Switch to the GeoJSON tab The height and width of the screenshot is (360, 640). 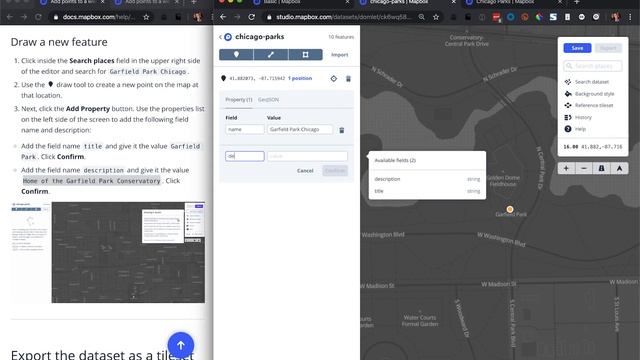(268, 100)
